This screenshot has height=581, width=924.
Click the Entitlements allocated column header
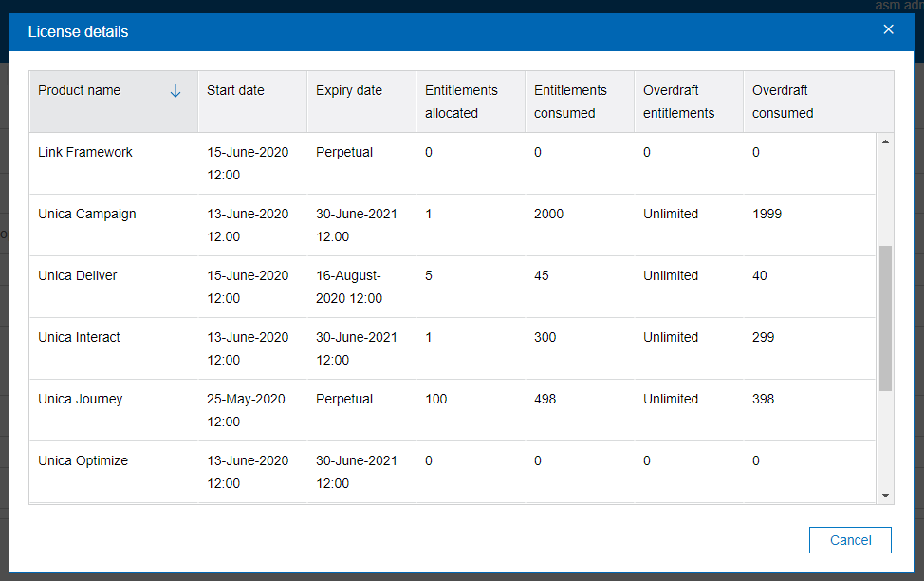[461, 102]
